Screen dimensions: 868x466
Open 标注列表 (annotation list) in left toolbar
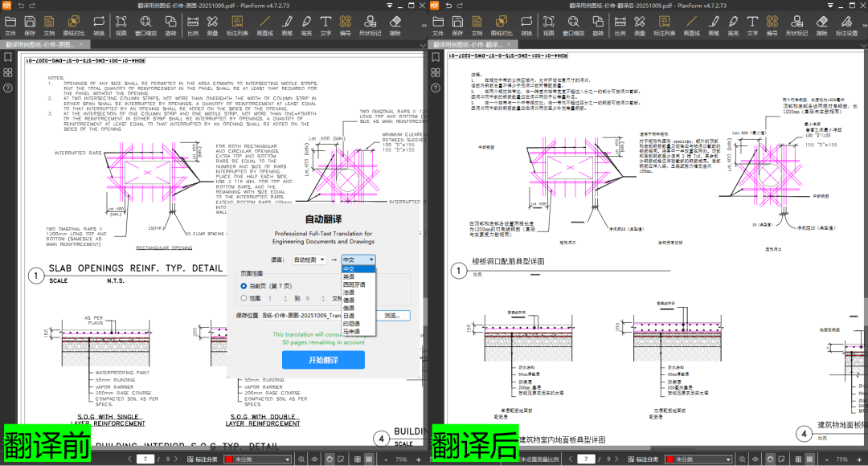click(237, 25)
